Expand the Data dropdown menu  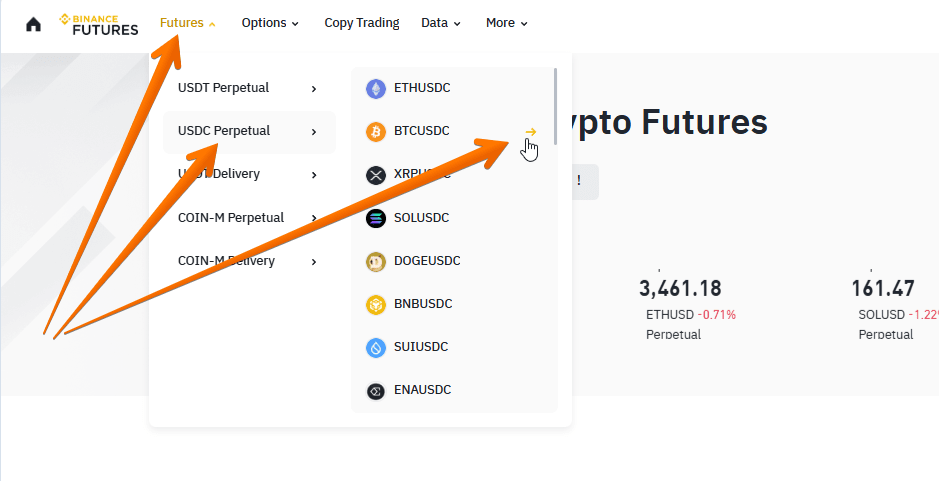coord(441,23)
